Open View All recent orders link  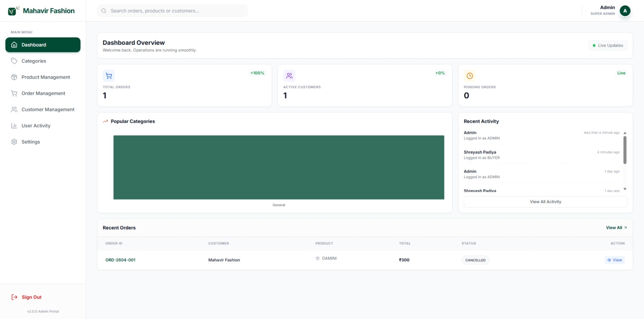coord(616,228)
